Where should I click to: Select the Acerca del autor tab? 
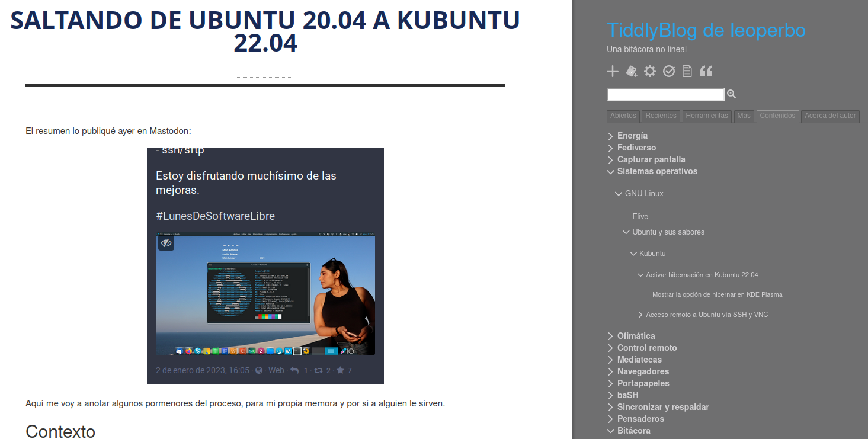click(830, 116)
